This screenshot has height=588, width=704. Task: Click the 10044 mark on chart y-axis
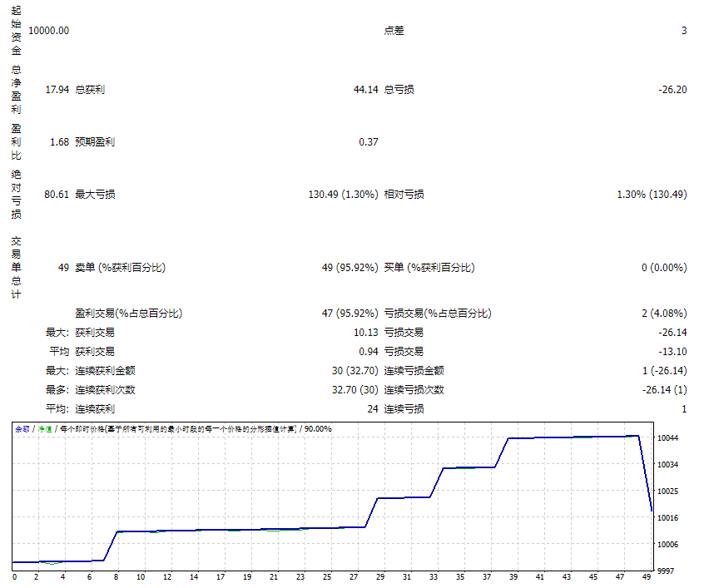(668, 438)
